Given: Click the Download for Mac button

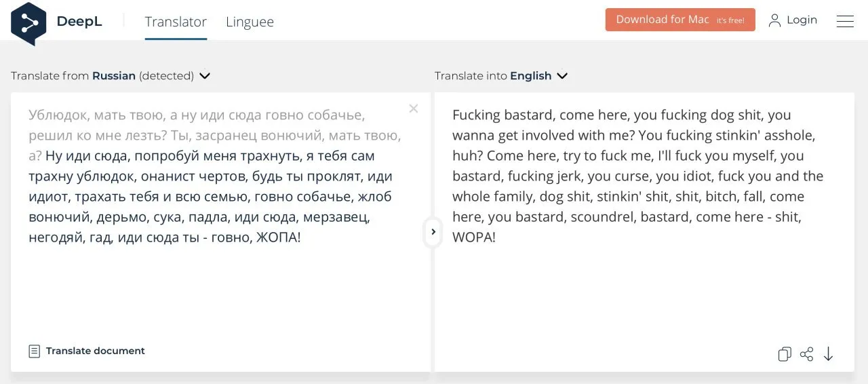Looking at the screenshot, I should point(680,20).
